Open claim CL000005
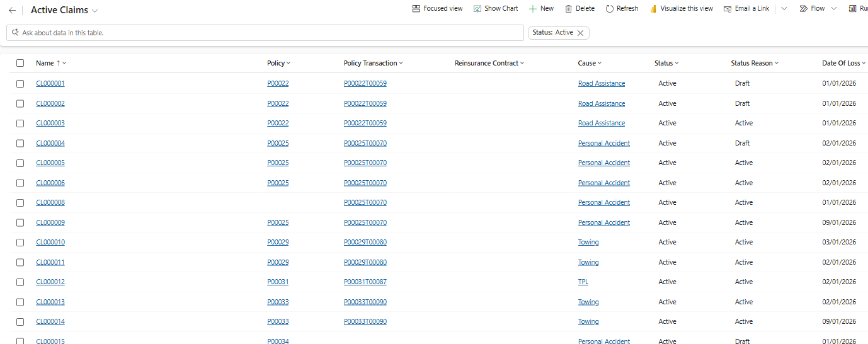868x344 pixels. coord(50,163)
